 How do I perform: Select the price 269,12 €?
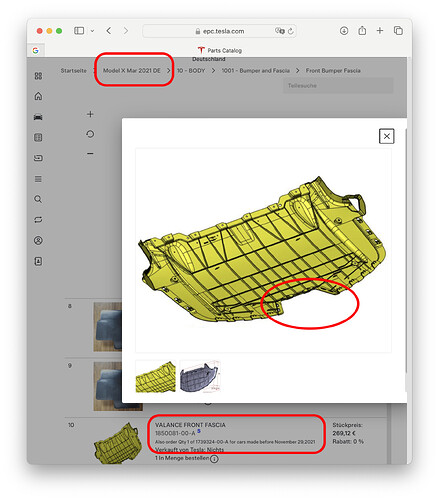[x=344, y=433]
